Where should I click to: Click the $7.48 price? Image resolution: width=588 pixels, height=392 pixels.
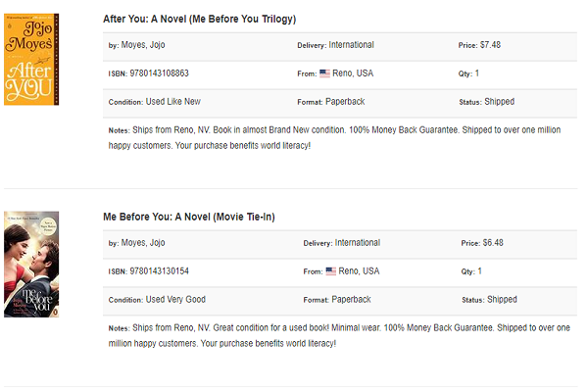tap(491, 45)
